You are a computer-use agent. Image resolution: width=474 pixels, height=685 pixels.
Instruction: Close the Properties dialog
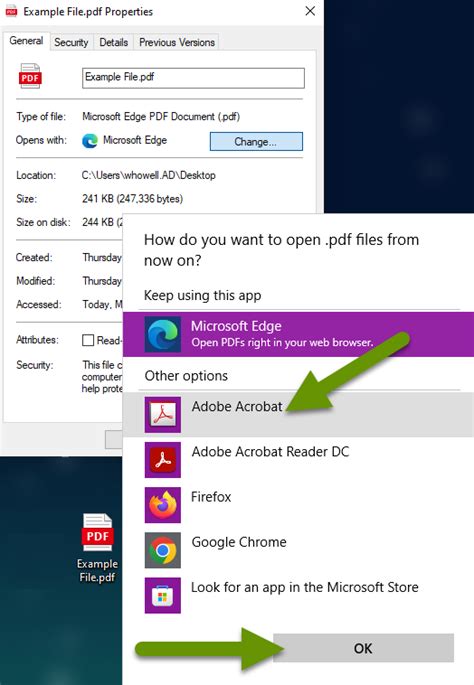coord(310,11)
